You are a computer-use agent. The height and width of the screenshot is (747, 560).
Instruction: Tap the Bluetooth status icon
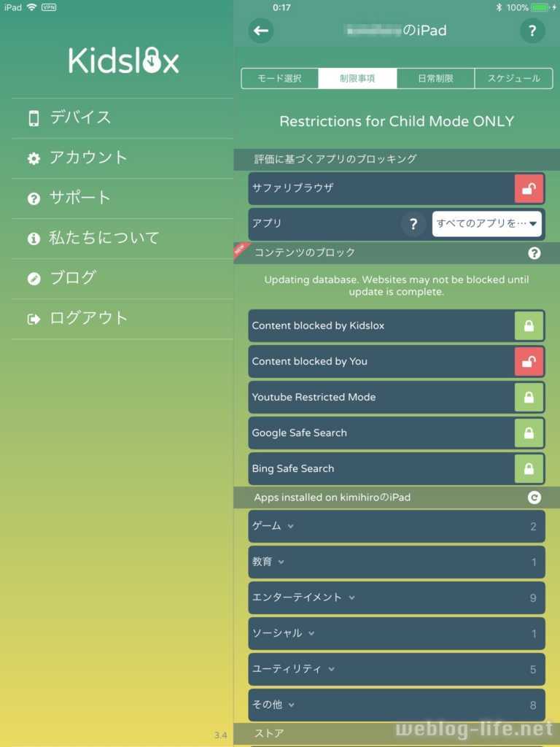[x=499, y=7]
